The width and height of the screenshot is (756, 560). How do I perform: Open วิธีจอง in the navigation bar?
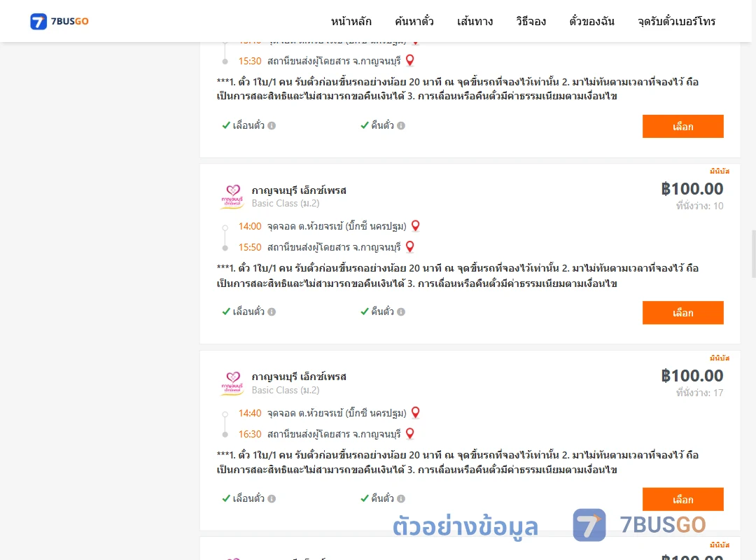click(x=531, y=21)
